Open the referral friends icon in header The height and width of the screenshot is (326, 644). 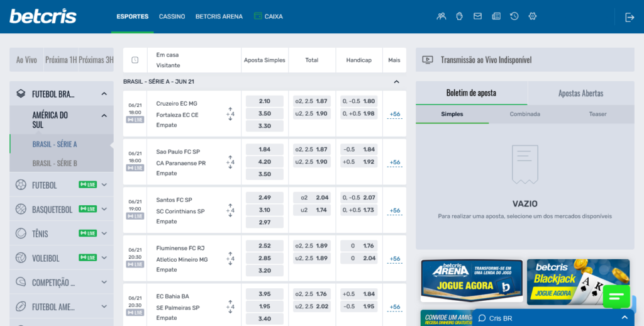pyautogui.click(x=441, y=16)
